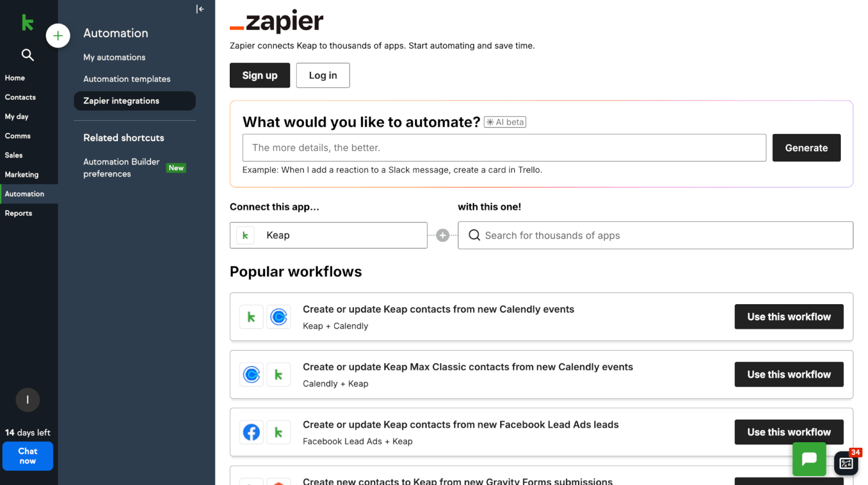Use the Calendly workflow for Keap contacts
This screenshot has width=868, height=485.
(788, 316)
